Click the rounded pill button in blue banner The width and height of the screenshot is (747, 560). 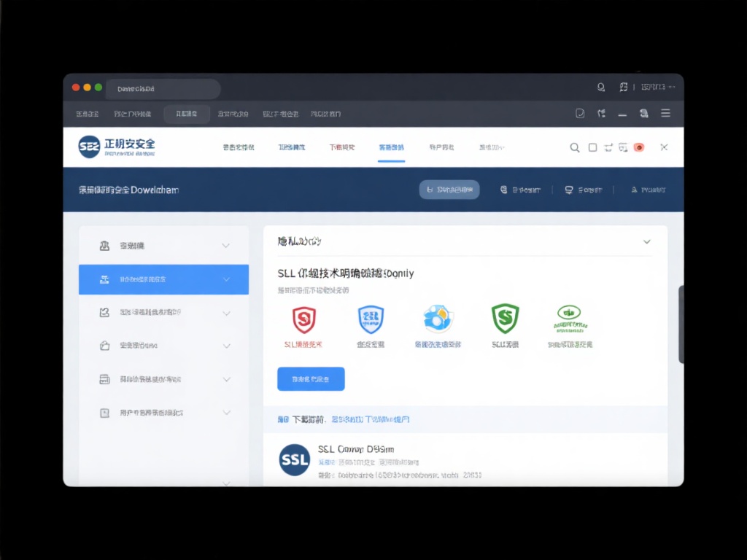(x=449, y=190)
